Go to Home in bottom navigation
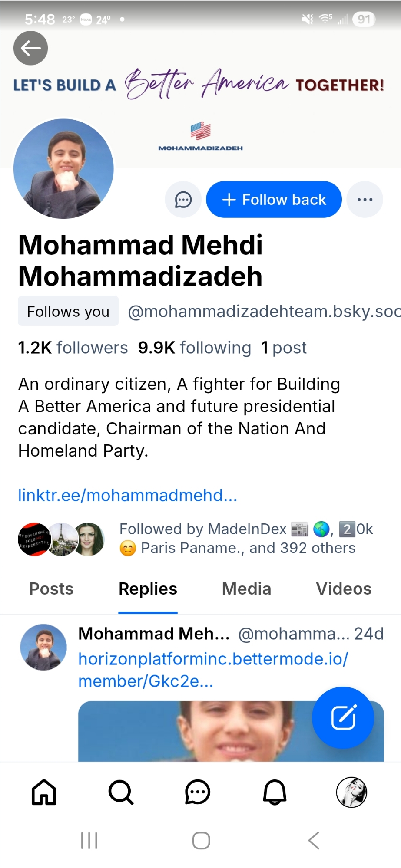 tap(44, 792)
